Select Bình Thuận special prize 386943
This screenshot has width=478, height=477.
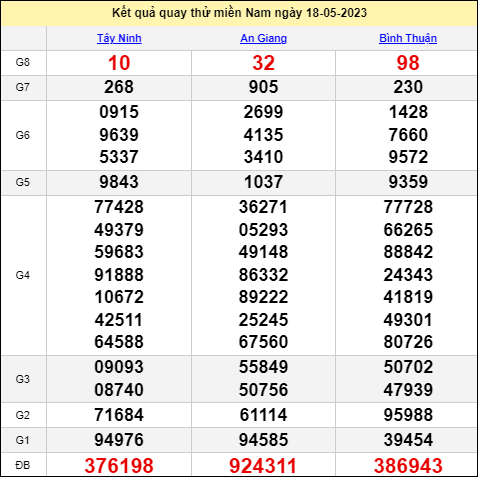click(408, 466)
